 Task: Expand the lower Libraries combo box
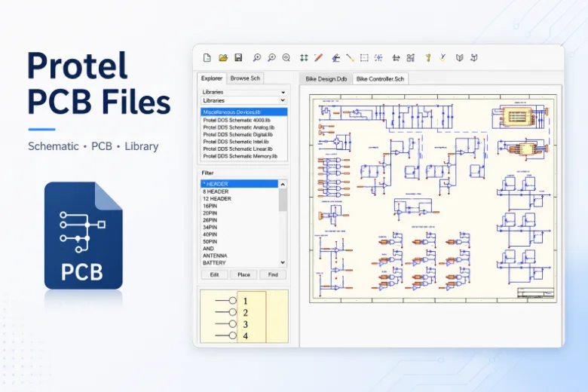pos(283,100)
